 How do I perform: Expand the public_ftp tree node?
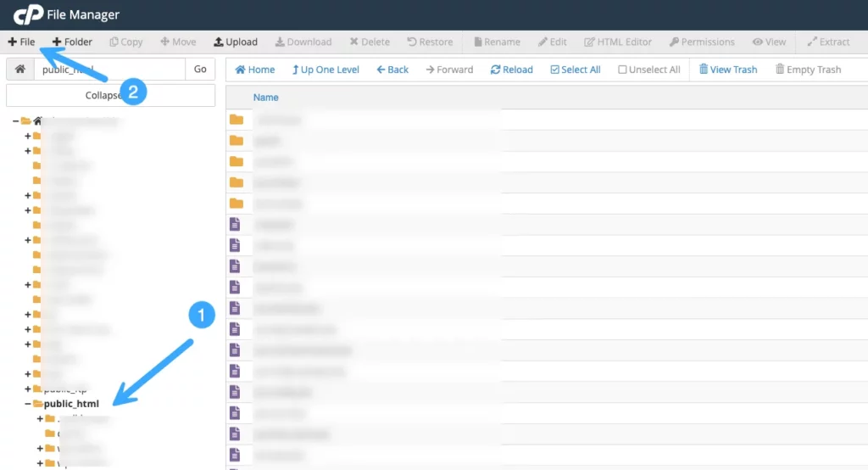pyautogui.click(x=28, y=389)
